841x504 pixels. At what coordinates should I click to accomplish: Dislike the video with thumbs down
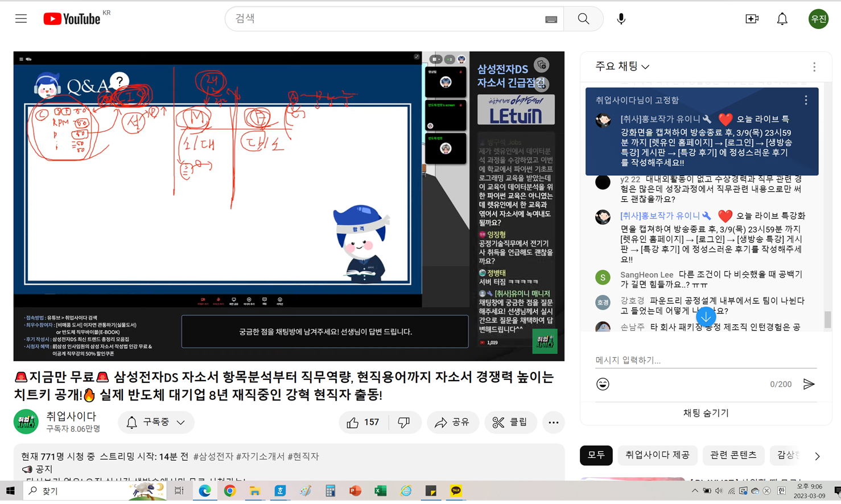pos(404,422)
